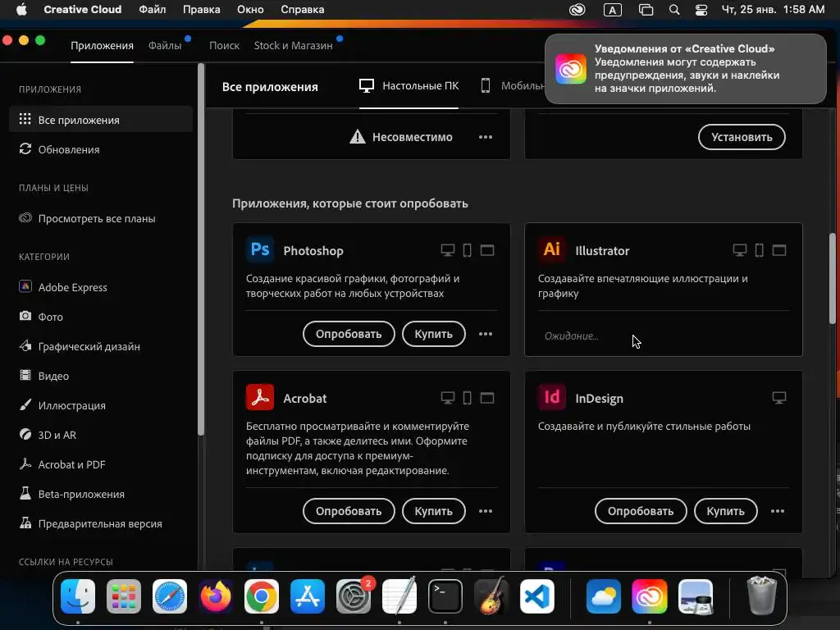Open Preview app from the dock
Image resolution: width=840 pixels, height=630 pixels.
click(x=696, y=596)
